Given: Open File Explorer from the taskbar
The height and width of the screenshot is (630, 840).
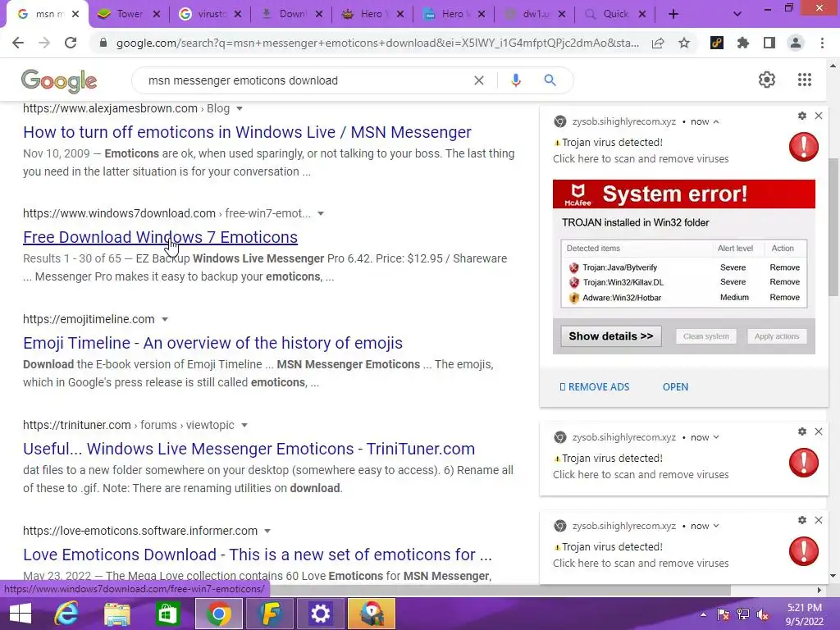Looking at the screenshot, I should pos(116,614).
